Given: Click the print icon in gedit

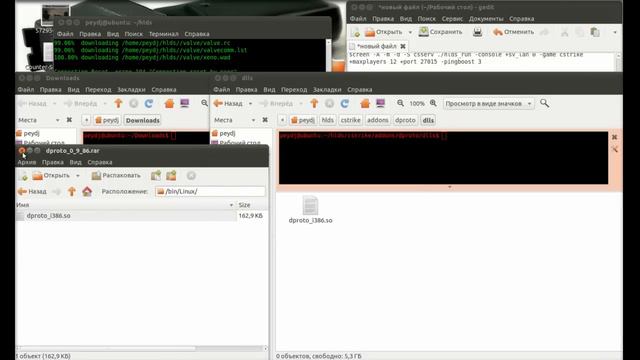Looking at the screenshot, I should (477, 32).
